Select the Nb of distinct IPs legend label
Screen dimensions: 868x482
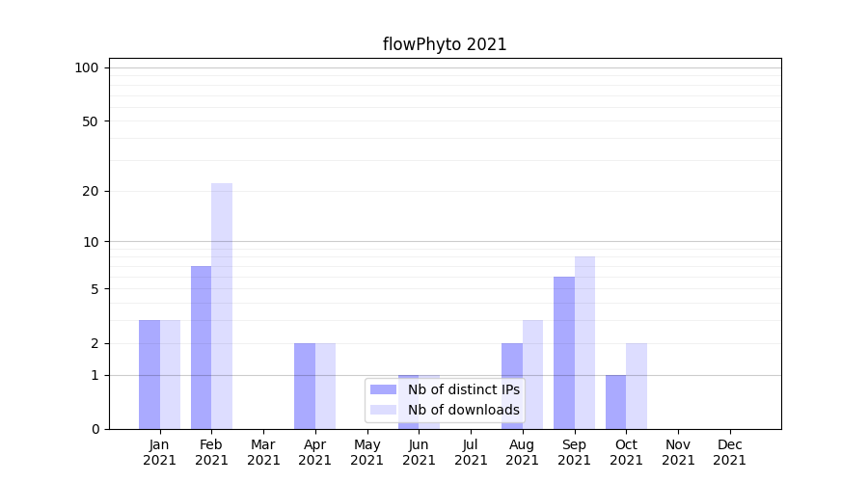point(463,389)
